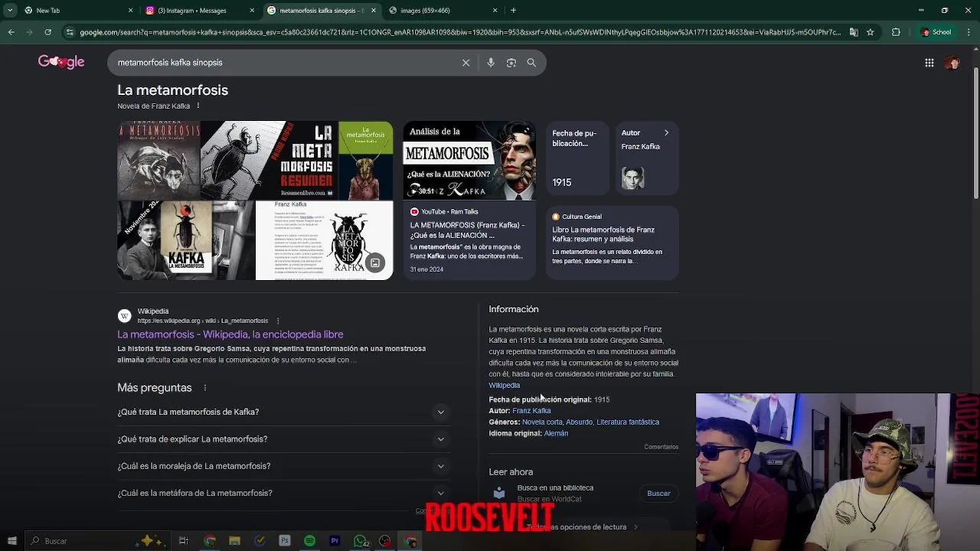980x551 pixels.
Task: Click the arrow on the Autor card
Action: tap(666, 132)
